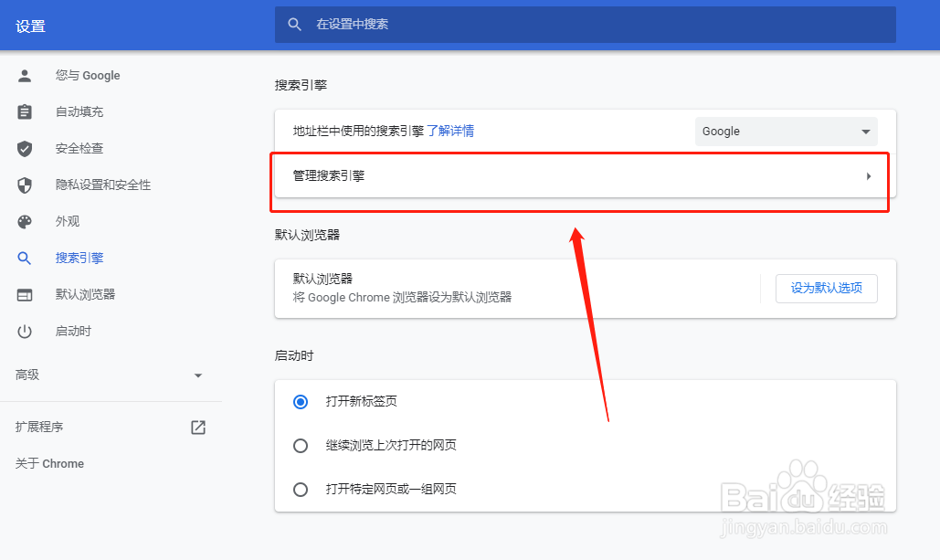Click the 搜索引擎 magnifier icon

(x=24, y=258)
